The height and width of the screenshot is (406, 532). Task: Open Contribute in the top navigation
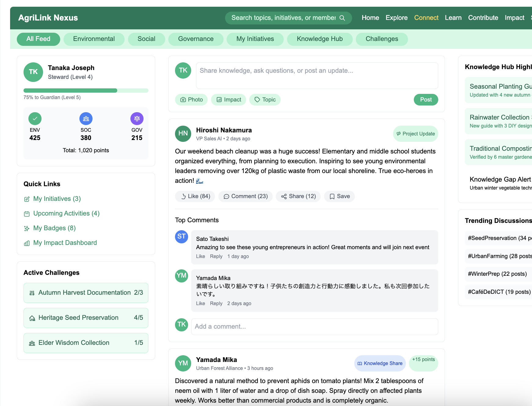coord(483,18)
